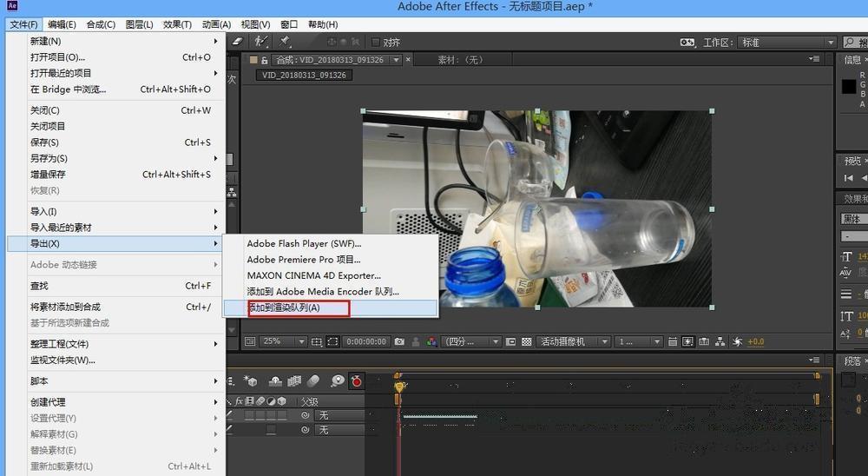Click the draft 3D cube icon in timeline
Viewport: 868px width, 476px height.
pyautogui.click(x=250, y=380)
